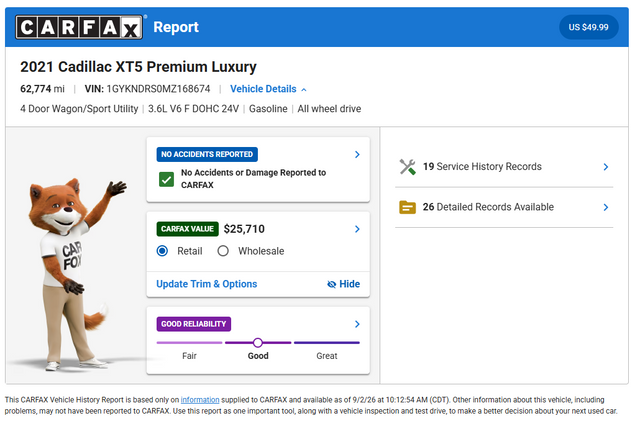Click the NO ACCIDENTS REPORTED badge
Screen dimensions: 640x427
207,154
